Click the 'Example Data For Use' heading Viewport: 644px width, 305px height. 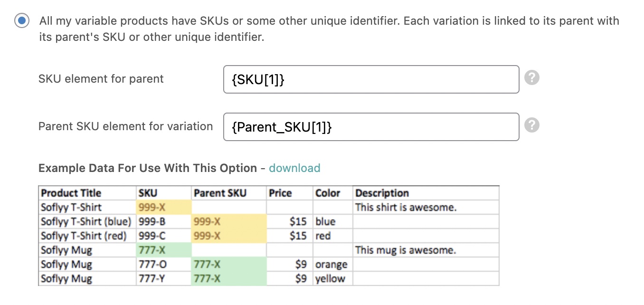coord(147,168)
